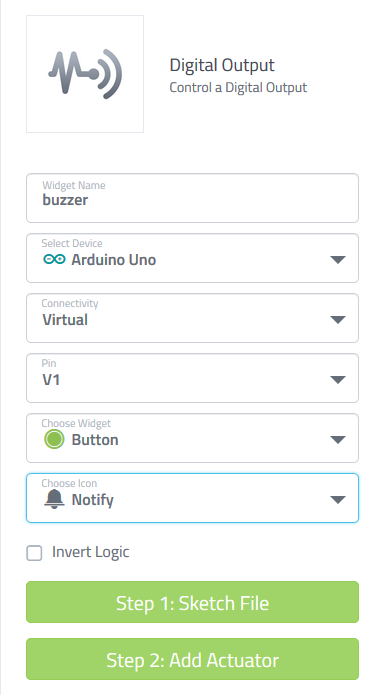Tick the Invert Logic checkbox

pyautogui.click(x=34, y=553)
